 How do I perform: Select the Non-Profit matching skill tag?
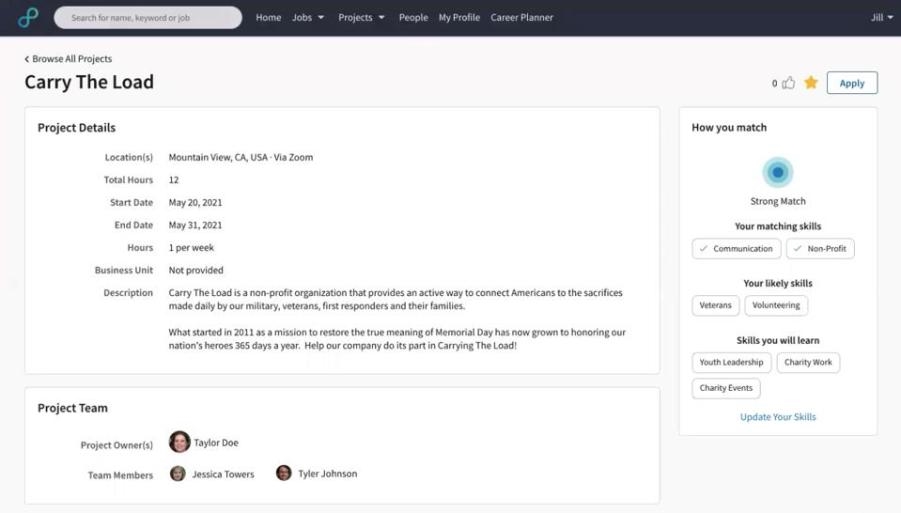[x=820, y=249]
